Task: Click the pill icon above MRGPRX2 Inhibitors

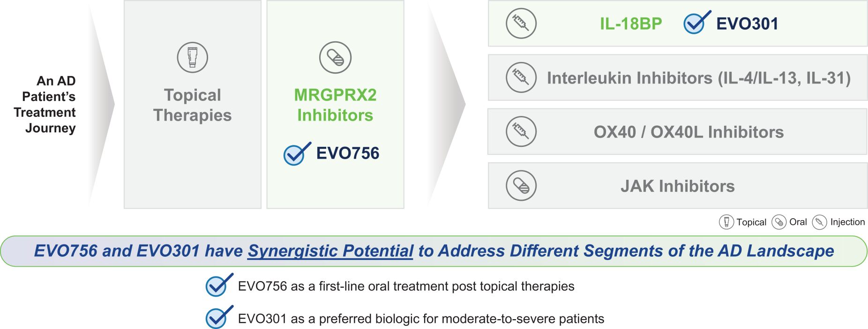Action: (335, 57)
